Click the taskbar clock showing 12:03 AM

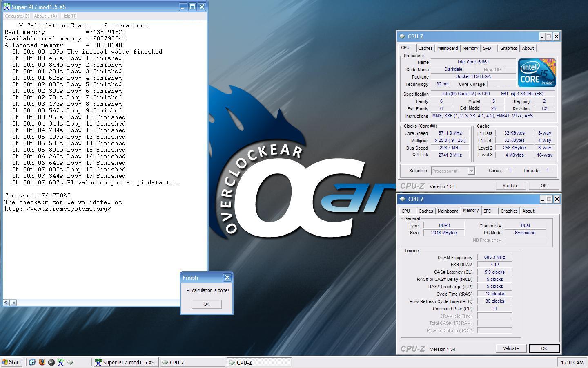pos(572,362)
